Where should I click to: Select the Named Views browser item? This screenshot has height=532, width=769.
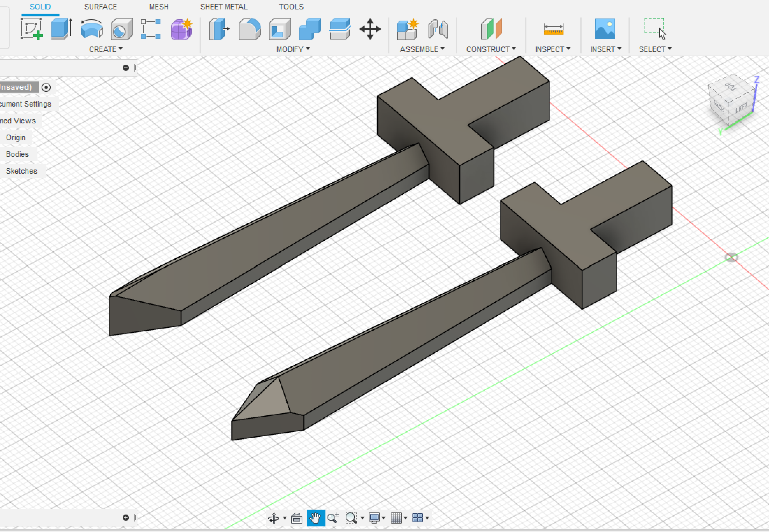[18, 121]
